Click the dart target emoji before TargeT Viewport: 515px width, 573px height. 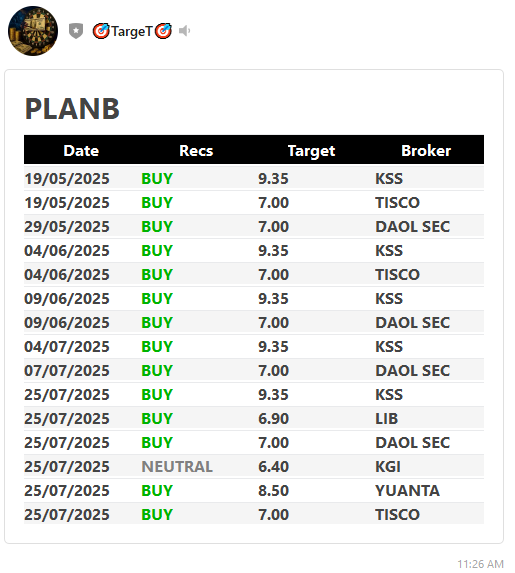pos(101,31)
